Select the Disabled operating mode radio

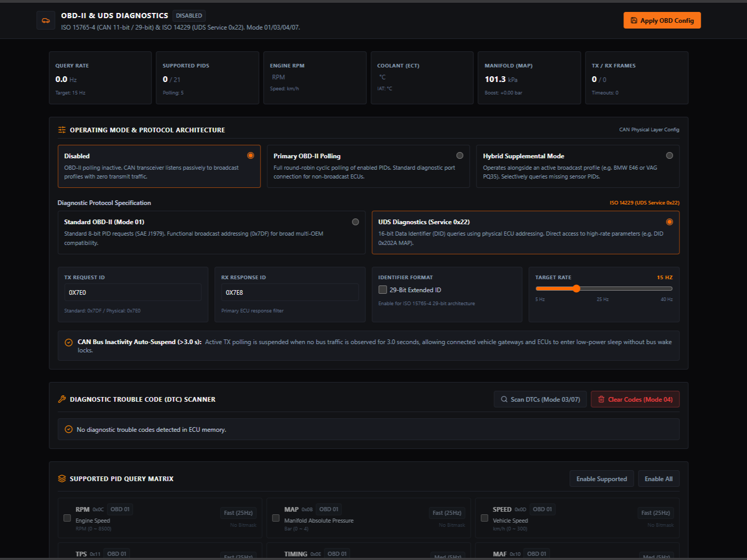pyautogui.click(x=251, y=156)
